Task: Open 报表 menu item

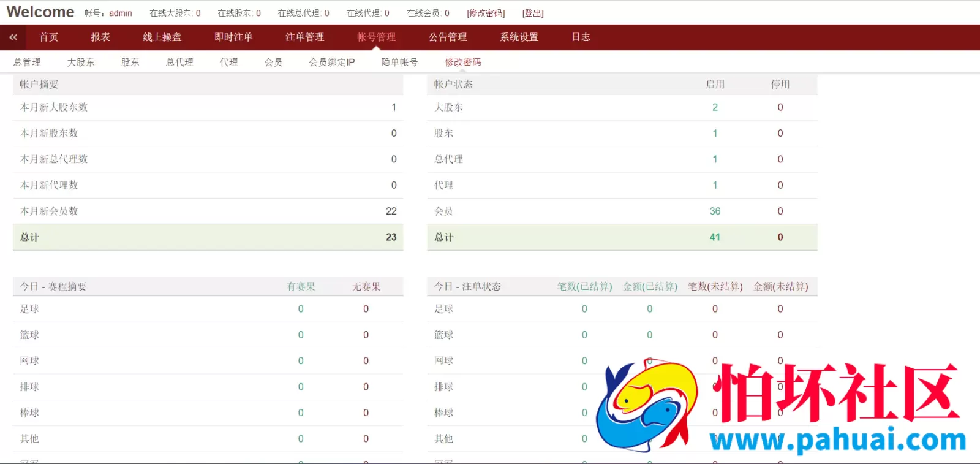Action: point(100,37)
